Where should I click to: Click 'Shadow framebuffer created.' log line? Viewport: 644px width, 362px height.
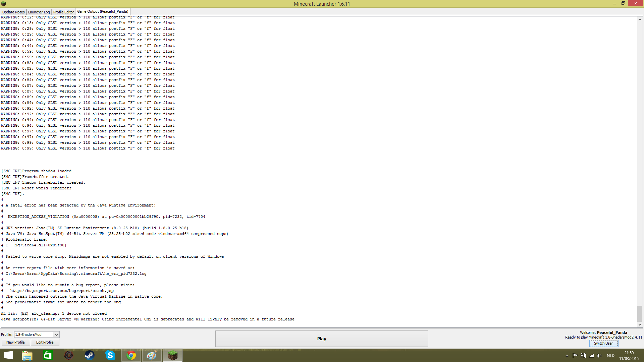point(43,183)
